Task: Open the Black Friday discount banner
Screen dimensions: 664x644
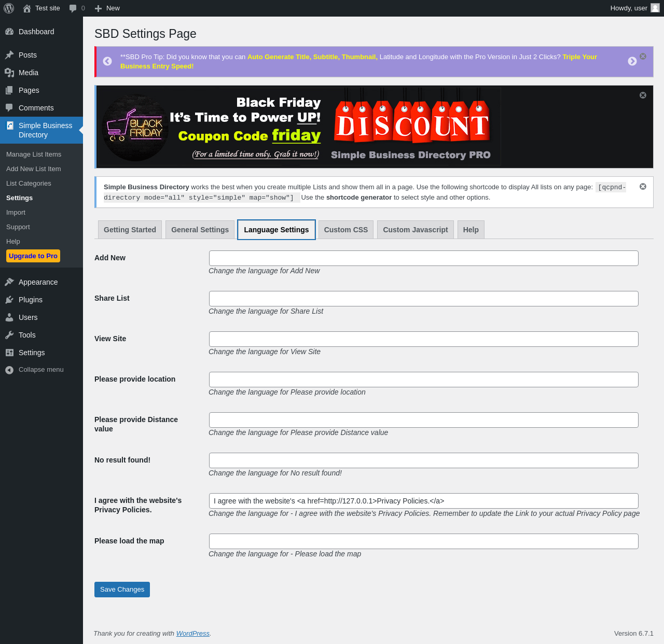Action: click(299, 127)
